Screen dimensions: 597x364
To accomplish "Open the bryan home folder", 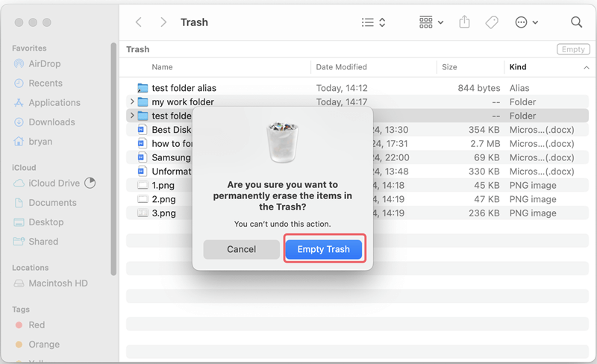I will 33,141.
